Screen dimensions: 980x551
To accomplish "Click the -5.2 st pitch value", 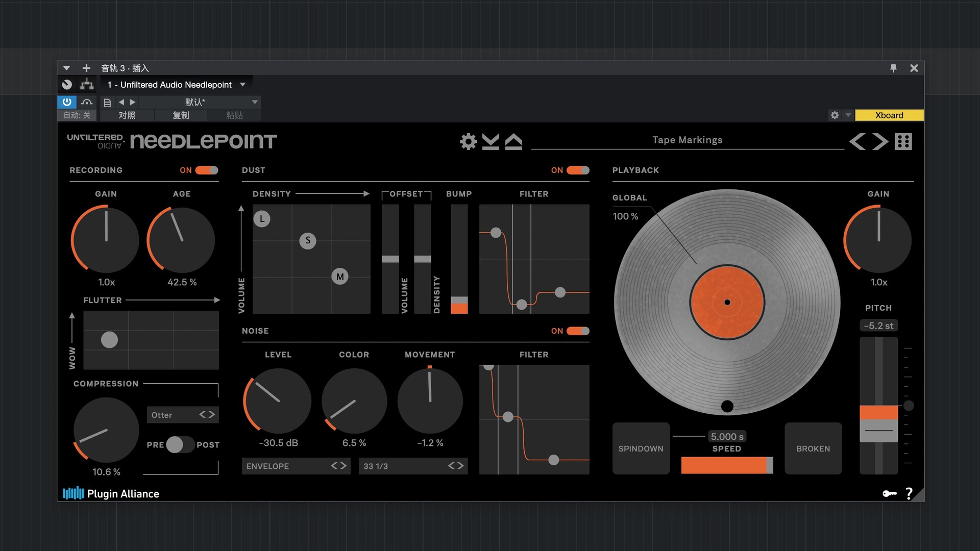I will (878, 325).
